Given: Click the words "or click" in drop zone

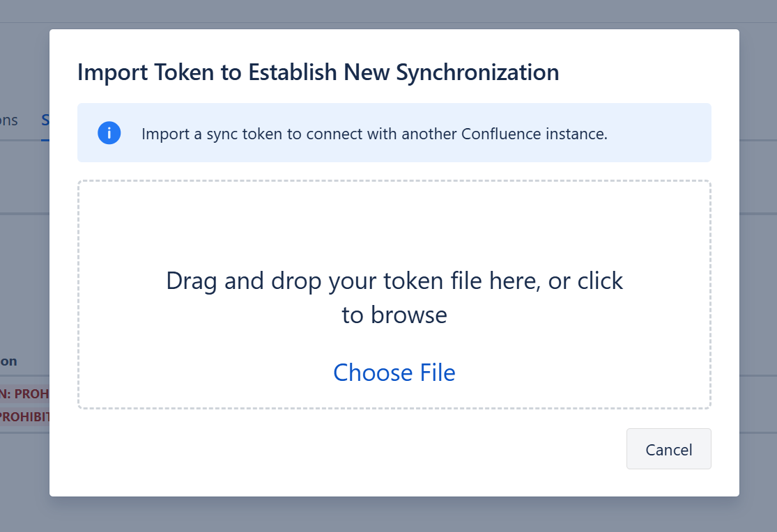Looking at the screenshot, I should pos(585,281).
